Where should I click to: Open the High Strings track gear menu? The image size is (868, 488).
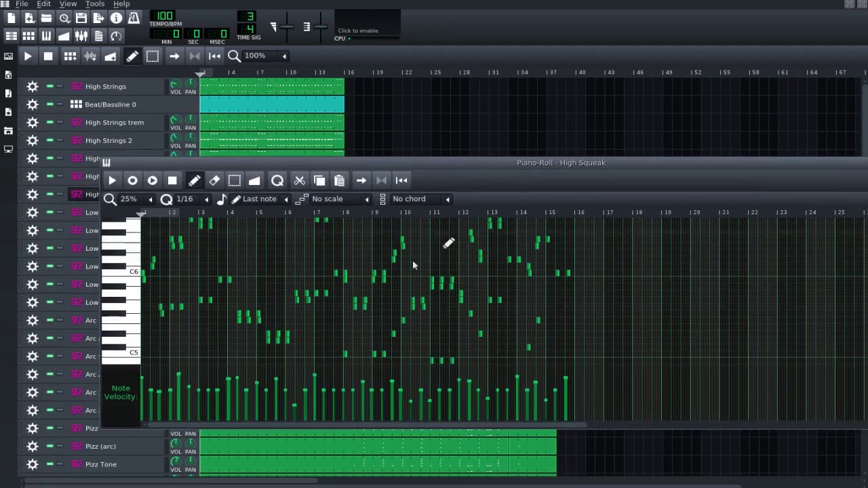(x=33, y=86)
